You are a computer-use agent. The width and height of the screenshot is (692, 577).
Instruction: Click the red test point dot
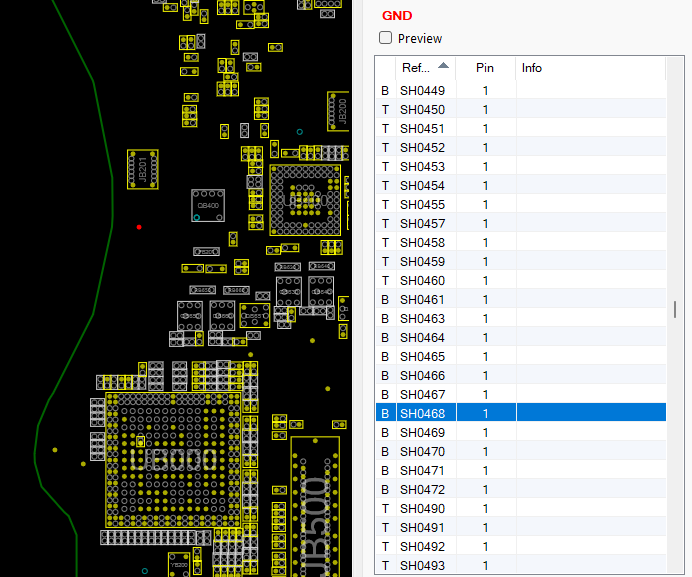click(x=139, y=227)
